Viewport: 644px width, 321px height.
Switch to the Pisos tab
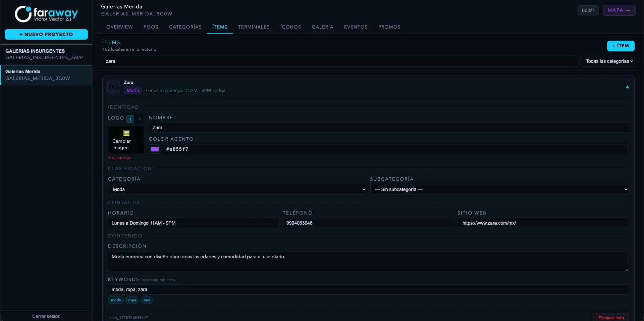pos(151,27)
